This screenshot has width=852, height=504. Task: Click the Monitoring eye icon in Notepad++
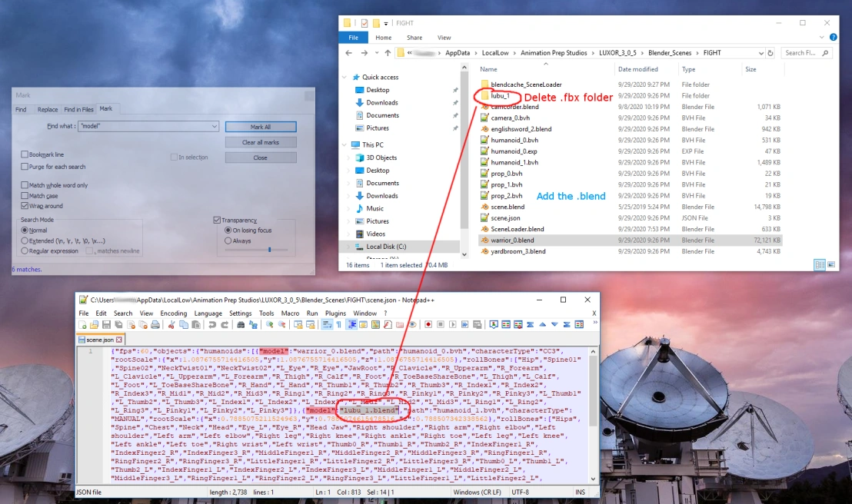pyautogui.click(x=413, y=324)
